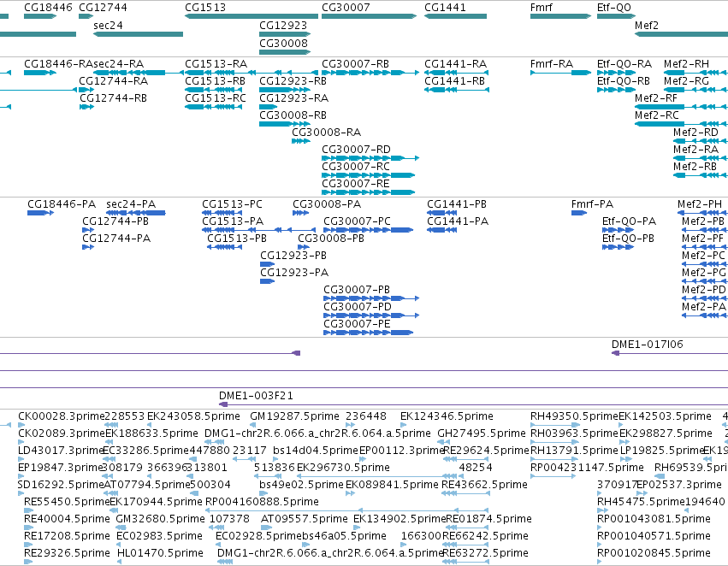The image size is (728, 566).
Task: Click EST SD16292.5prime label
Action: (x=61, y=485)
